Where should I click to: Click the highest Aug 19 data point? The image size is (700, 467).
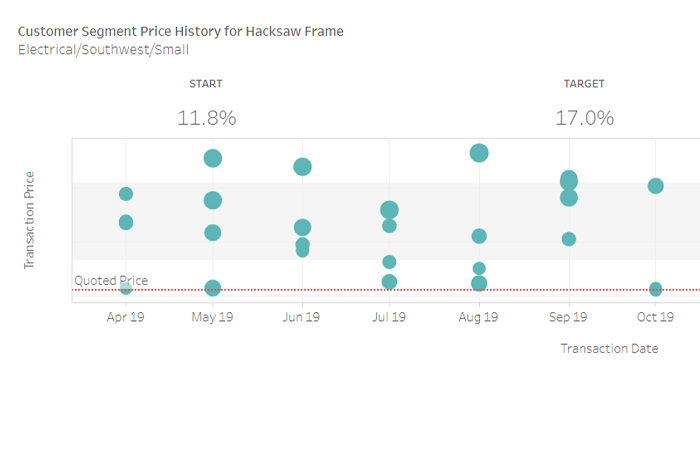pos(479,153)
